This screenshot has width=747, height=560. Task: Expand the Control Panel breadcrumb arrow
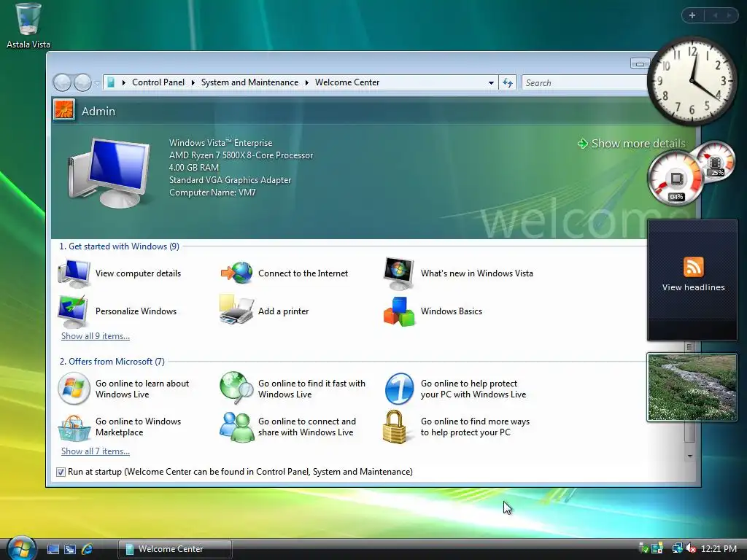(193, 82)
